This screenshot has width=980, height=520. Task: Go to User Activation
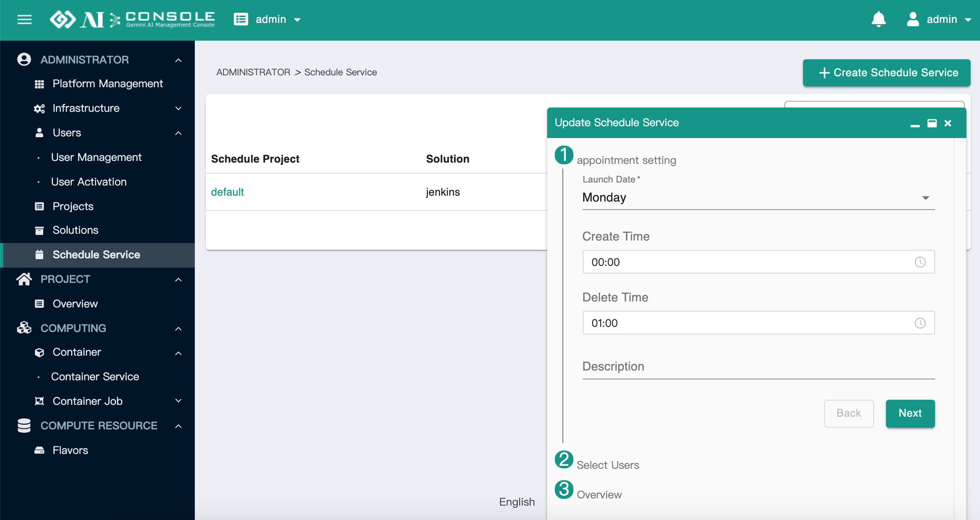click(89, 182)
